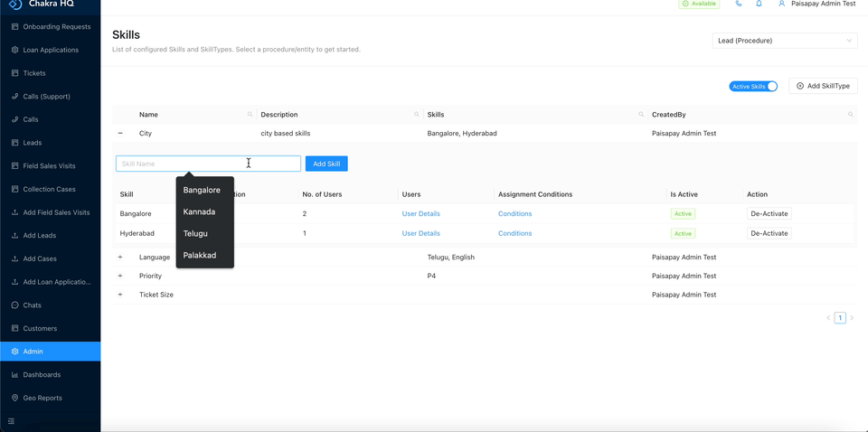Toggle the Available status badge
This screenshot has width=868, height=432.
(699, 4)
